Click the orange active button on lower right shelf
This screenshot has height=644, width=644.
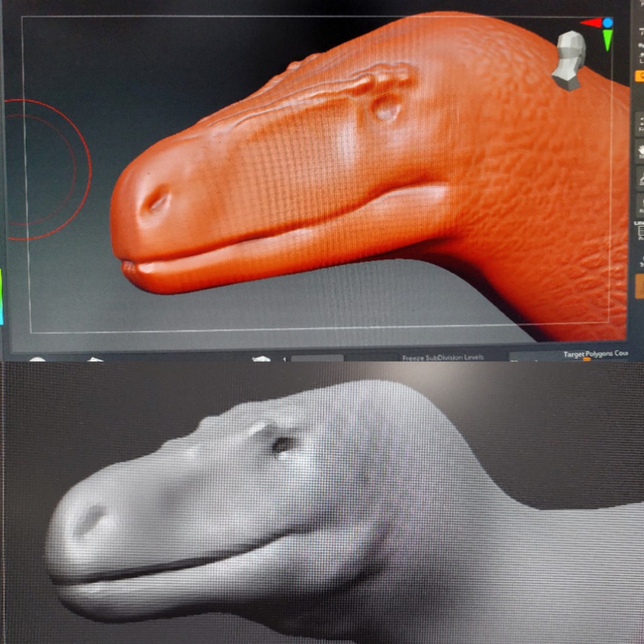(x=639, y=286)
